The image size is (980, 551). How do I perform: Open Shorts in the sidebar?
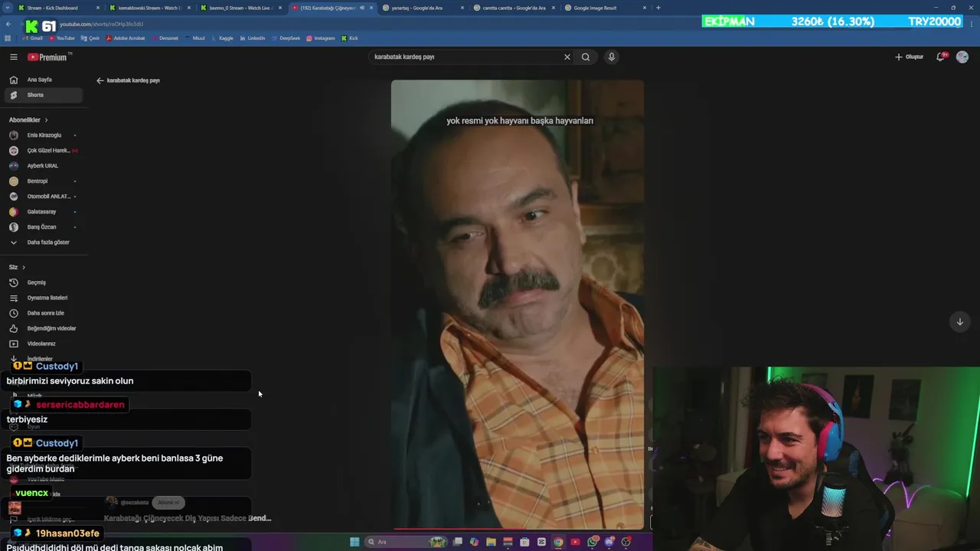click(x=43, y=95)
